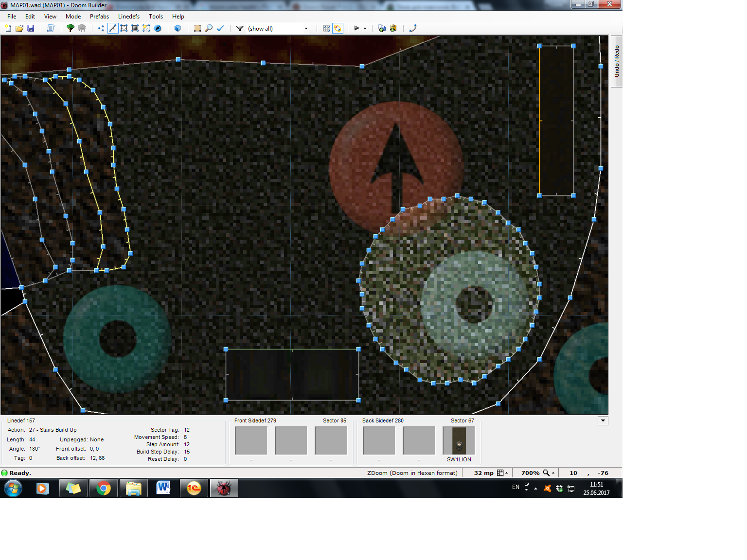Viewport: 747px width, 560px height.
Task: Open the Edit menu
Action: (x=30, y=17)
